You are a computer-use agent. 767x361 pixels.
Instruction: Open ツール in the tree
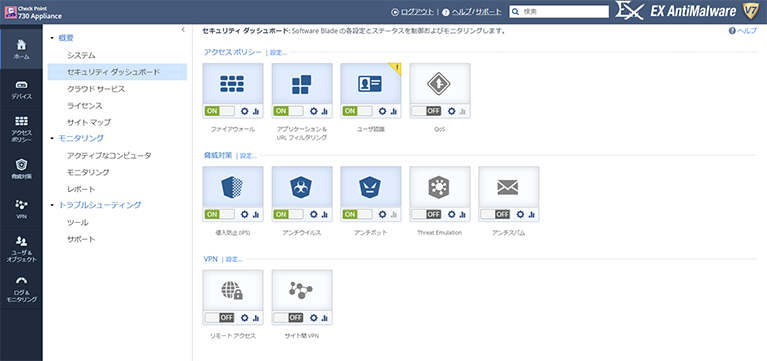(x=78, y=223)
